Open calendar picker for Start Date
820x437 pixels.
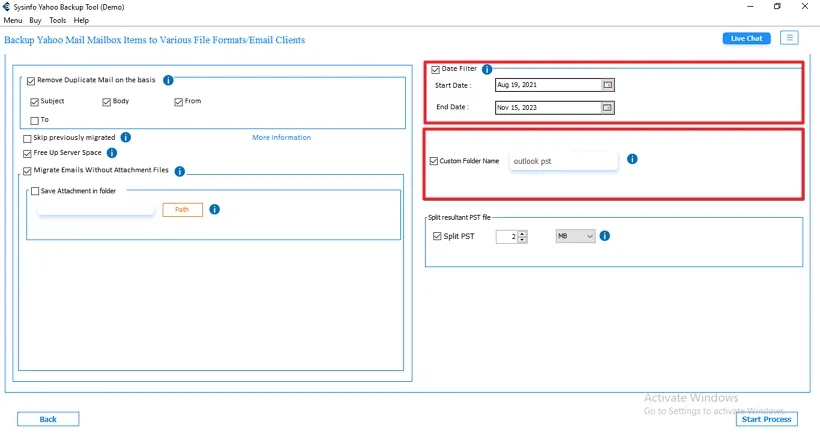[607, 85]
